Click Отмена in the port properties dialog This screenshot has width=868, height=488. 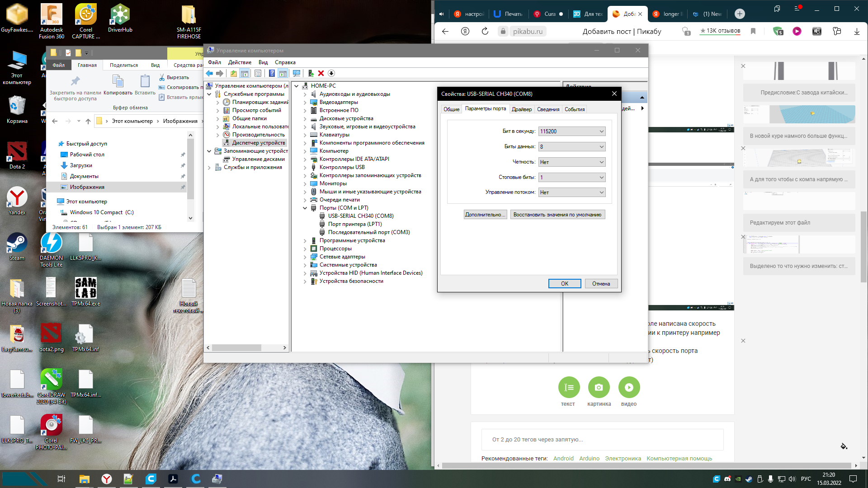click(601, 284)
